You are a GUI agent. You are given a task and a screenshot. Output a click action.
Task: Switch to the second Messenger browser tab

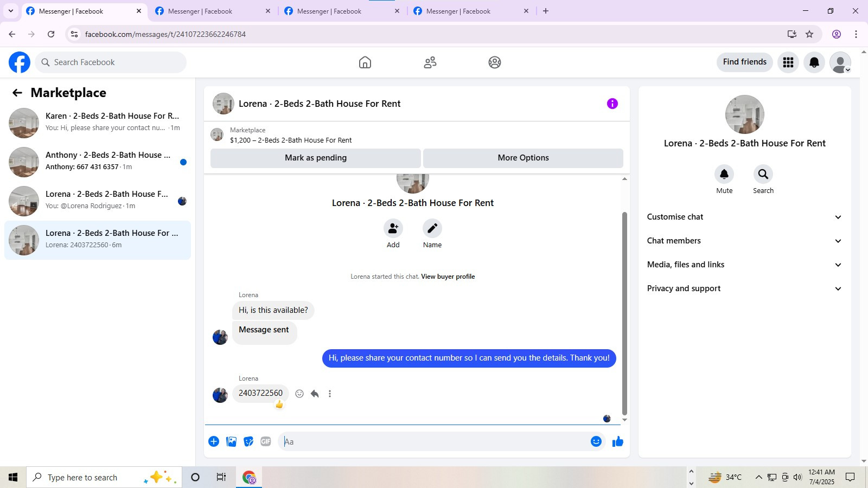(213, 11)
